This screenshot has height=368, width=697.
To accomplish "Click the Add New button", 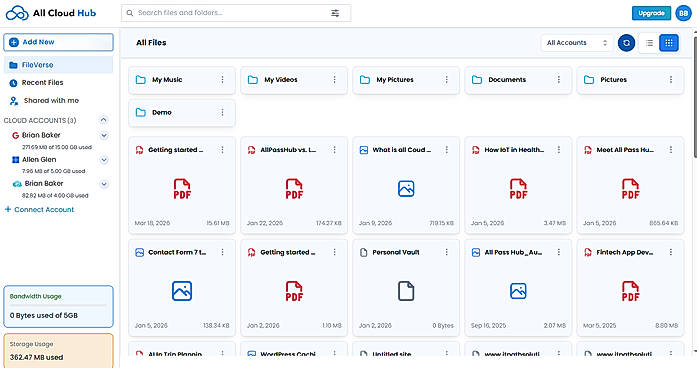I will (58, 42).
